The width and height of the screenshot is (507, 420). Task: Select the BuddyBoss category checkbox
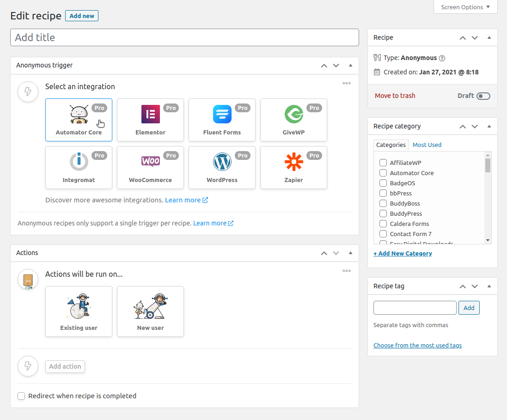click(x=383, y=203)
